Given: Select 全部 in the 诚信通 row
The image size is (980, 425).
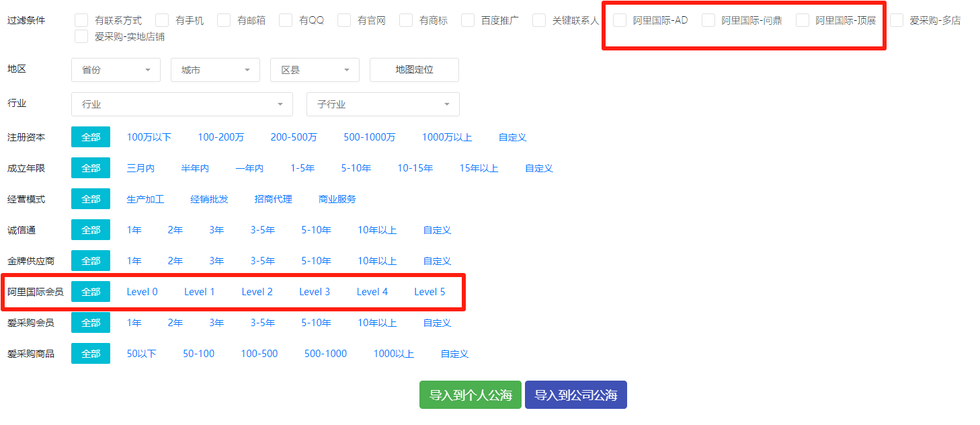Looking at the screenshot, I should tap(91, 230).
